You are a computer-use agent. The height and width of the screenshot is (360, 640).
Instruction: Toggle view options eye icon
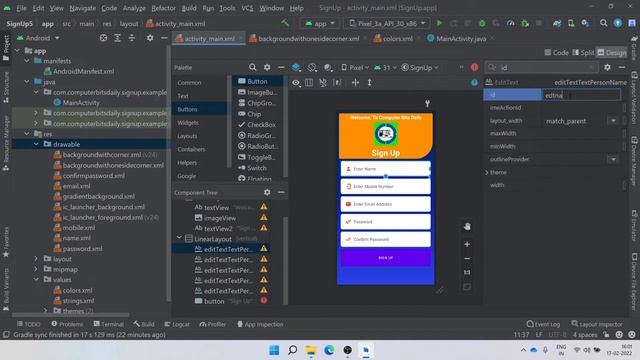tap(296, 82)
